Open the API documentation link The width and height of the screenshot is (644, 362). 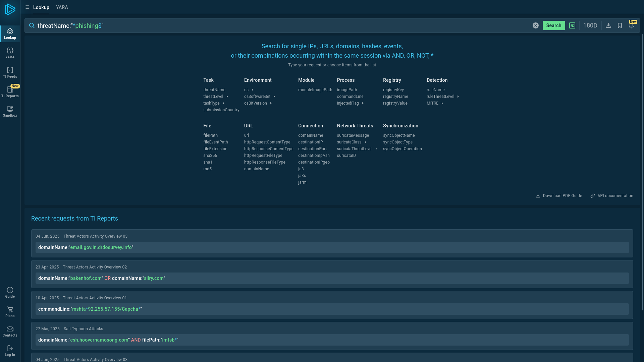pyautogui.click(x=612, y=196)
